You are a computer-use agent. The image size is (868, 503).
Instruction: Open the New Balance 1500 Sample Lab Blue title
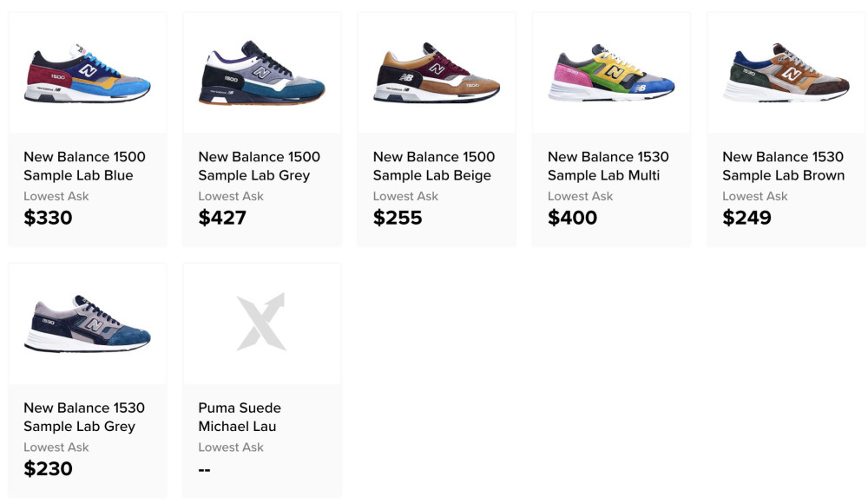[x=84, y=166]
